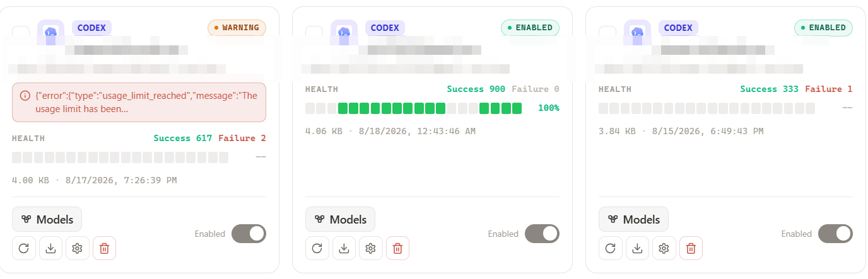The width and height of the screenshot is (868, 279).
Task: Toggle Enabled switch on Success 333 card
Action: coord(835,234)
